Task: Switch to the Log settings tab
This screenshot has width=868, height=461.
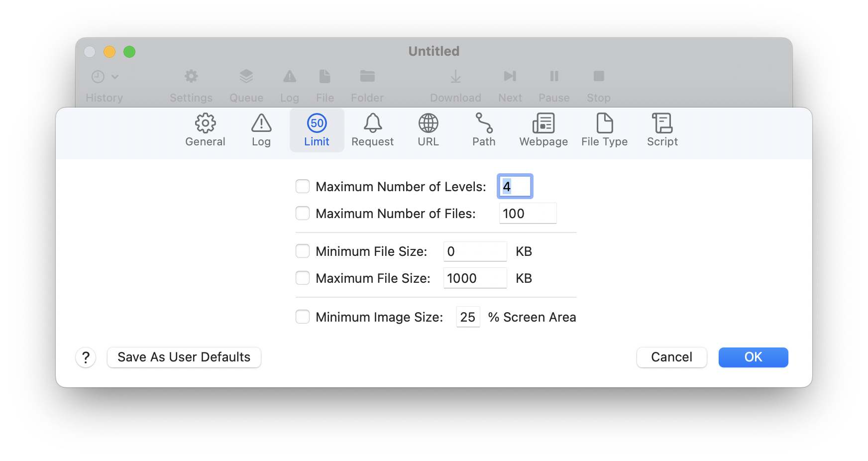Action: coord(261,130)
